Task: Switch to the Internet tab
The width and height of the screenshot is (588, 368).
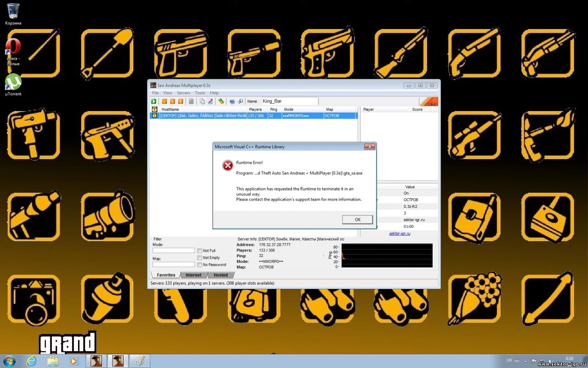Action: [193, 275]
